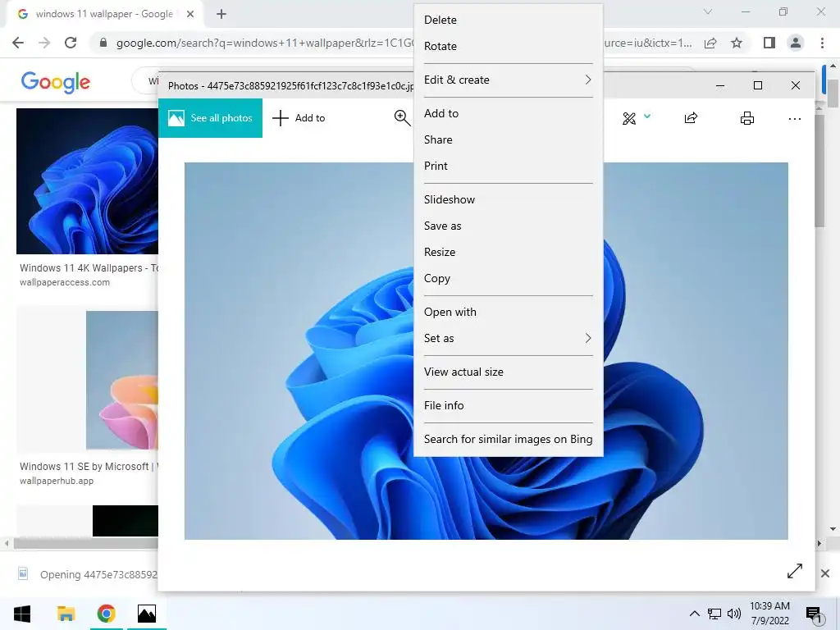Click the wallpaperhub.app source text
840x630 pixels.
point(57,481)
